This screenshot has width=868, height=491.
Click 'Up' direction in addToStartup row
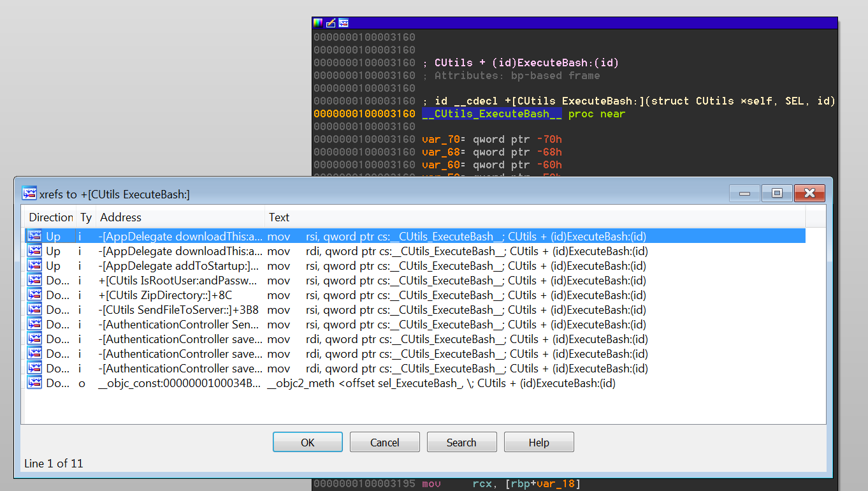point(54,266)
